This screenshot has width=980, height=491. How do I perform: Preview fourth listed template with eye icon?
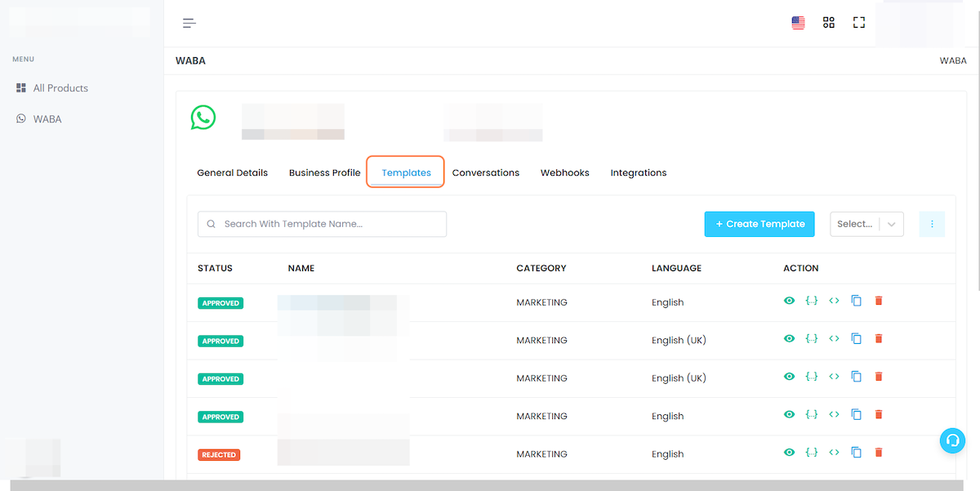789,414
